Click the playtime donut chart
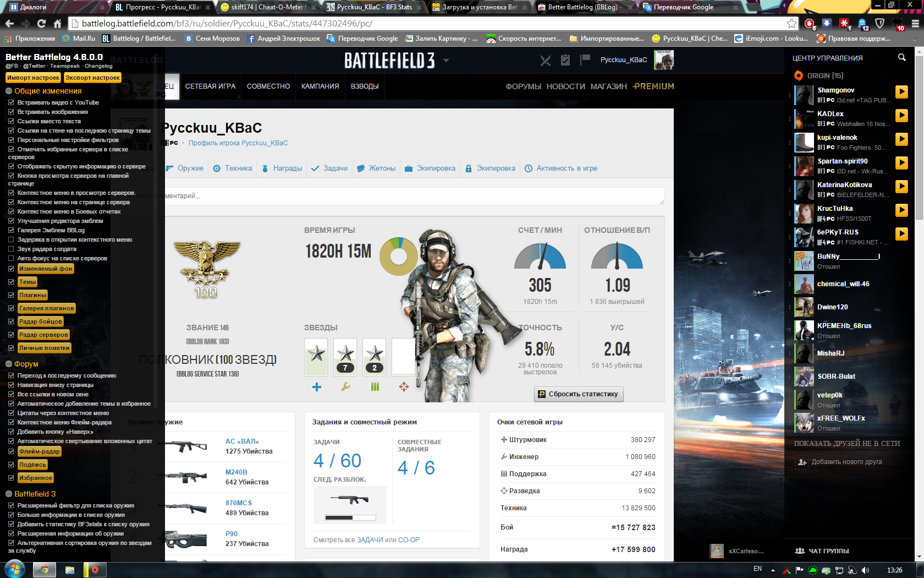The height and width of the screenshot is (578, 924). 398,257
